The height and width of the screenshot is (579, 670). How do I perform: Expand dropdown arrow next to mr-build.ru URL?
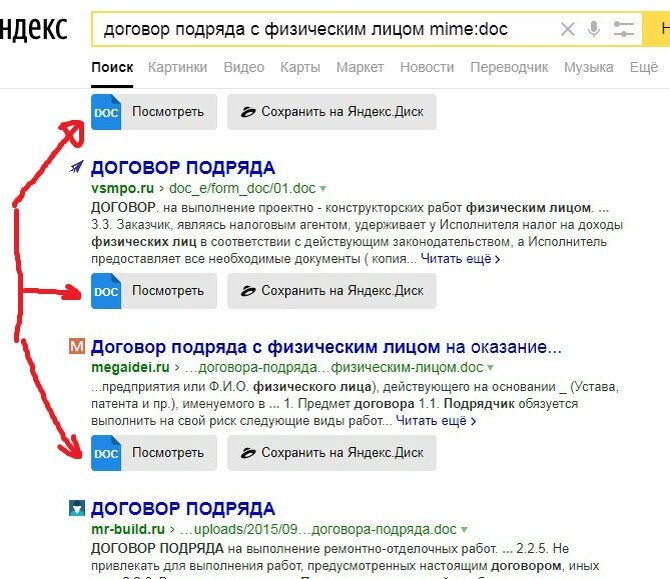tap(464, 529)
